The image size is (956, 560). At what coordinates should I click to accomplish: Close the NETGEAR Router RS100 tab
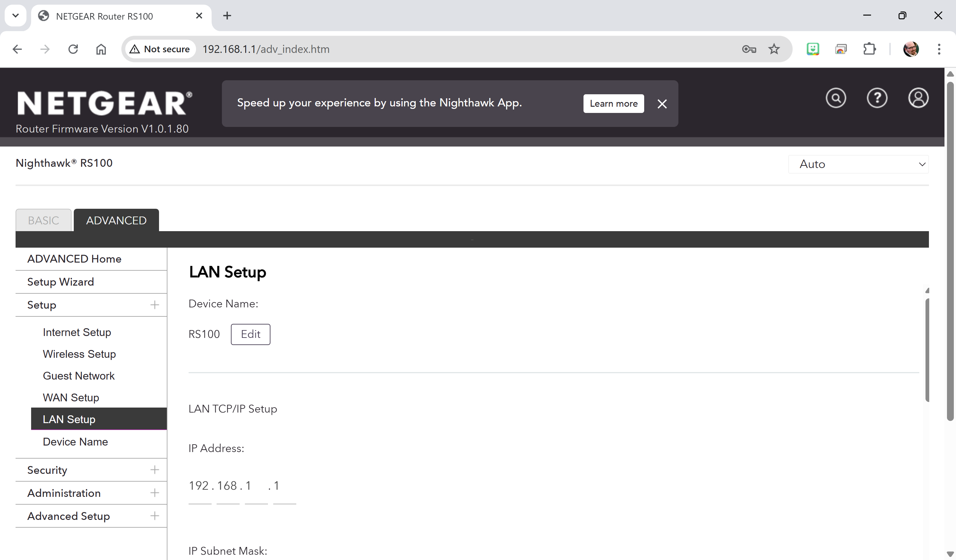199,16
